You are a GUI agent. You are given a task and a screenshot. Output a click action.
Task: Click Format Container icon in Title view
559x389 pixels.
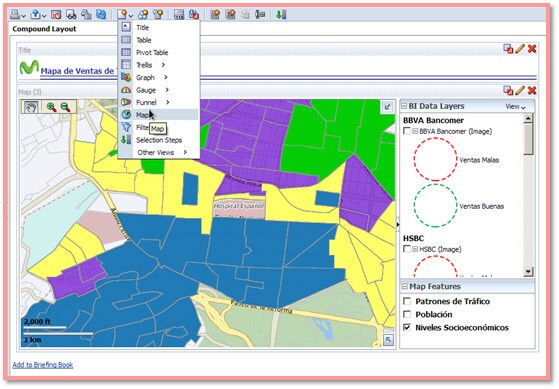point(508,49)
